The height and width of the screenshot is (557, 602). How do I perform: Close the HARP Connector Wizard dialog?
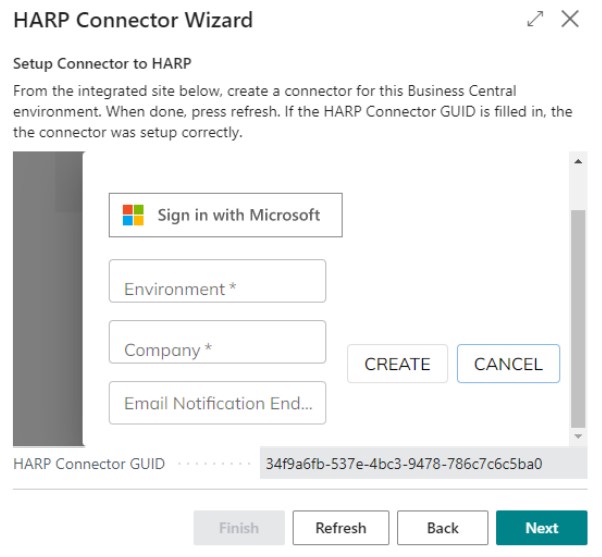570,19
